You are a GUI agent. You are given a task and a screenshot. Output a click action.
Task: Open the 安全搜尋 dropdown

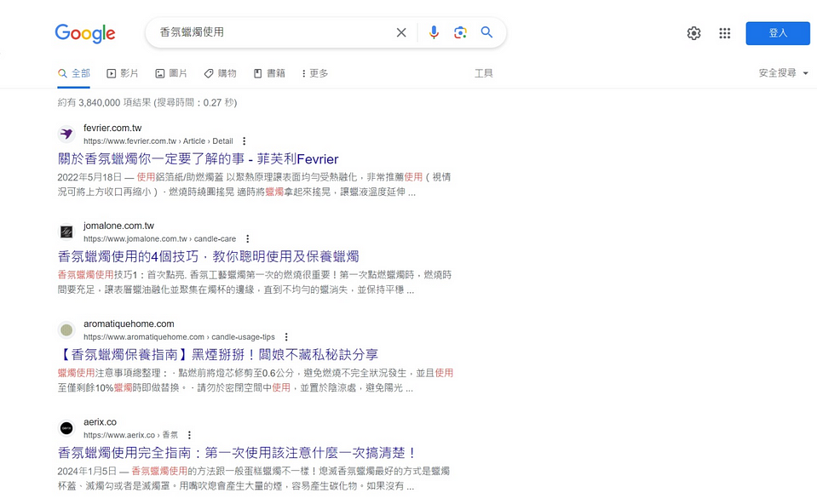(x=783, y=73)
